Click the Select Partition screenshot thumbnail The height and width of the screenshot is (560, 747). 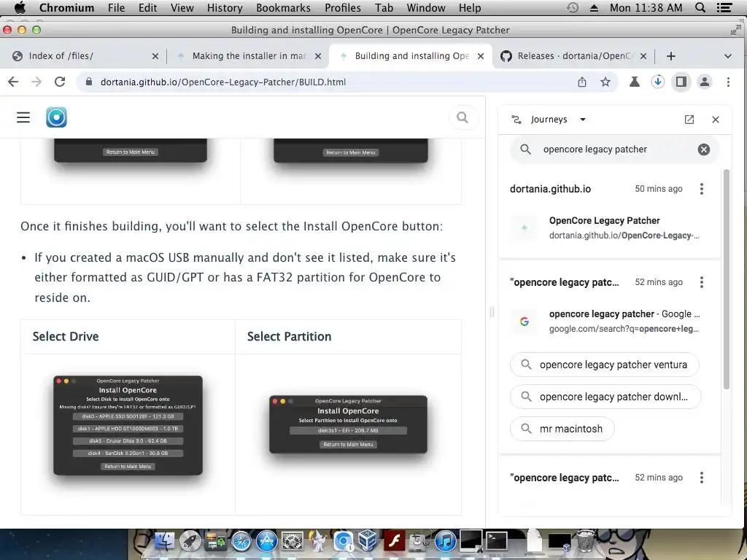(348, 424)
